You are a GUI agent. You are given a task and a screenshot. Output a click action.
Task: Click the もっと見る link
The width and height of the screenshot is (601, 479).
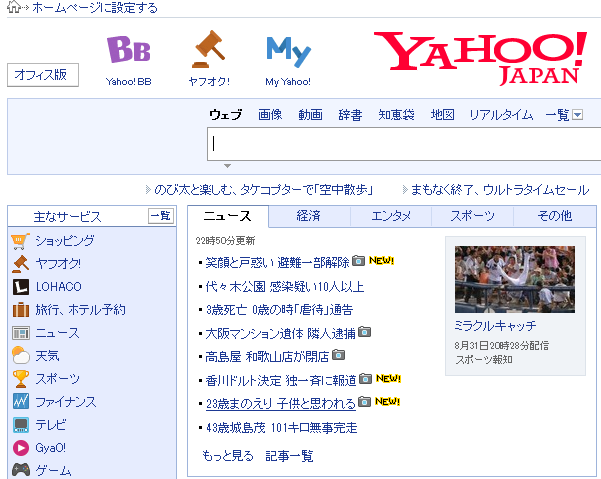click(x=228, y=456)
